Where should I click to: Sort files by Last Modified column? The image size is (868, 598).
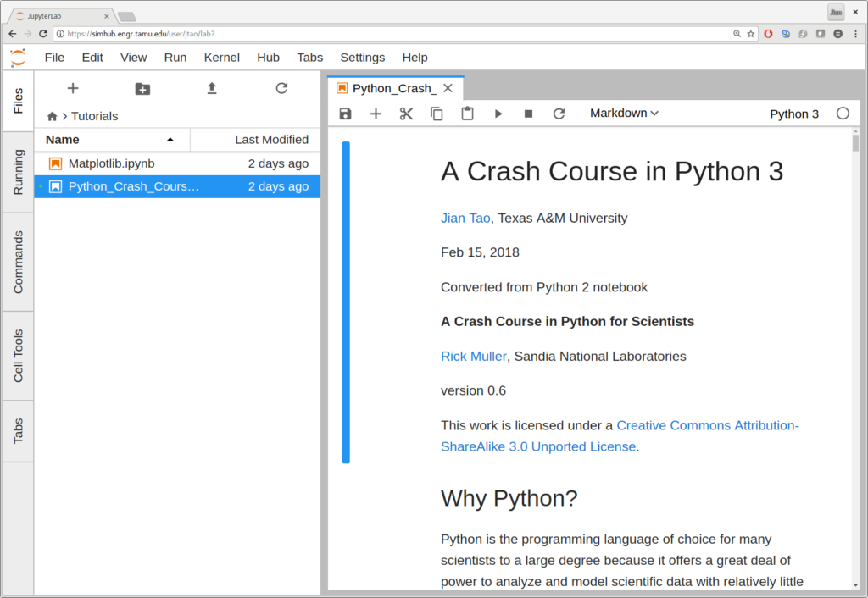[271, 140]
